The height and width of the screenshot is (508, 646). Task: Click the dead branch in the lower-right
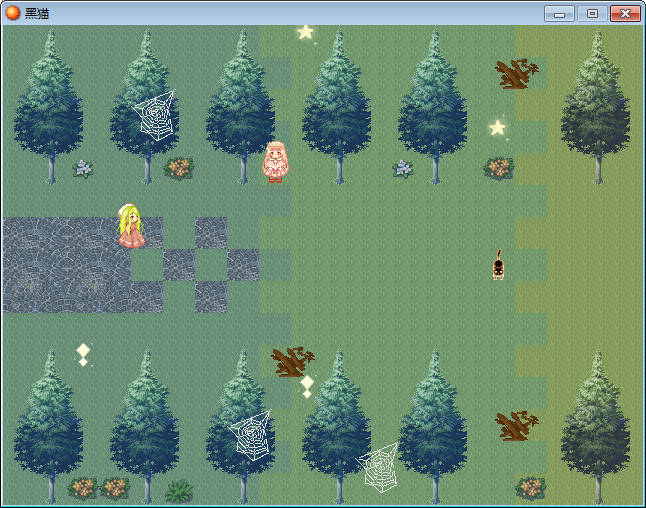pos(516,425)
